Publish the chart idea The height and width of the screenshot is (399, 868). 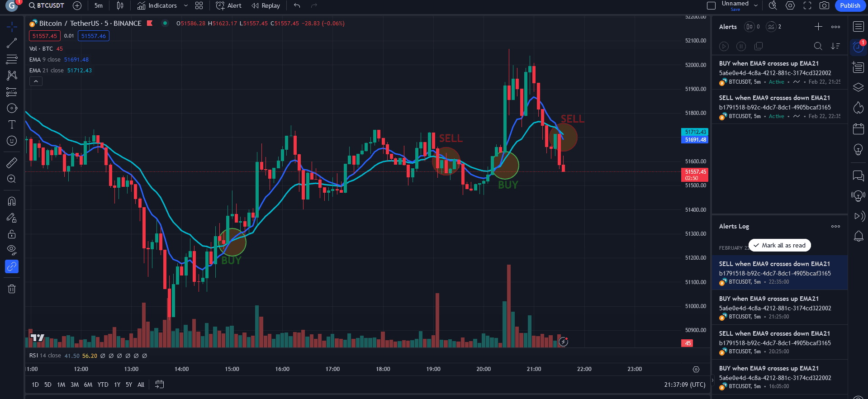pyautogui.click(x=850, y=6)
